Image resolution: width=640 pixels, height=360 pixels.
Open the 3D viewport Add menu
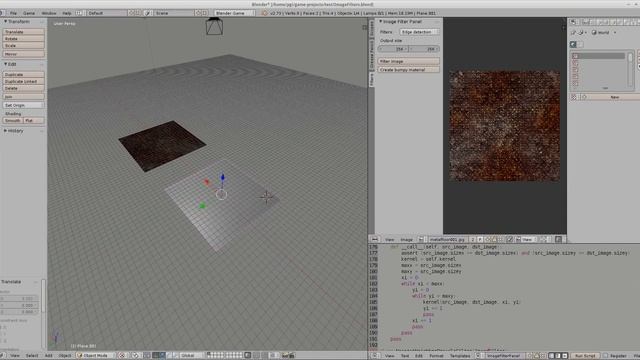click(x=48, y=356)
